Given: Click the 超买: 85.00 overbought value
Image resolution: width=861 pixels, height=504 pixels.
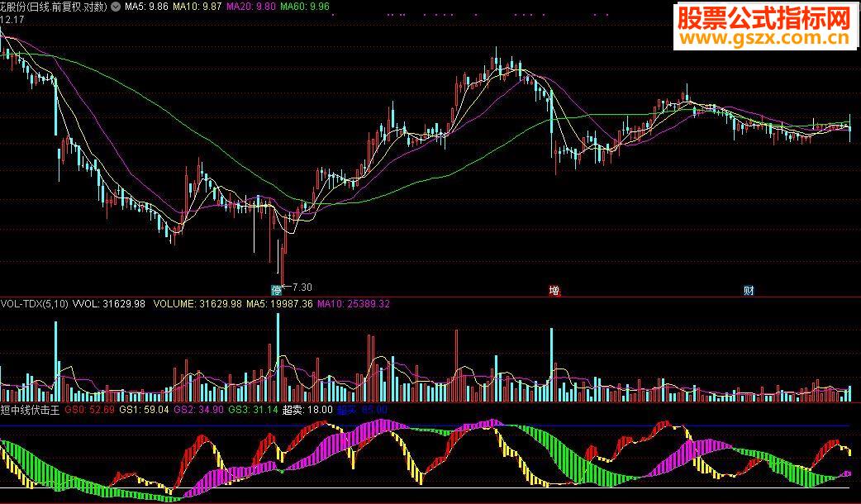Looking at the screenshot, I should [x=362, y=410].
